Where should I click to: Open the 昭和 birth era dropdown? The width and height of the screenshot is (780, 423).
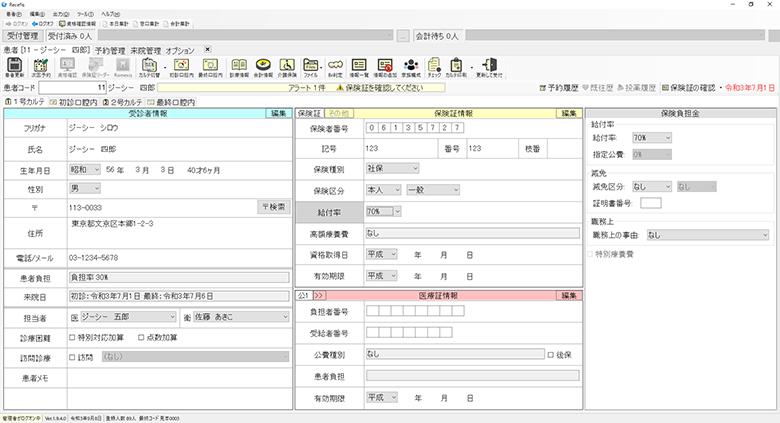coord(85,170)
